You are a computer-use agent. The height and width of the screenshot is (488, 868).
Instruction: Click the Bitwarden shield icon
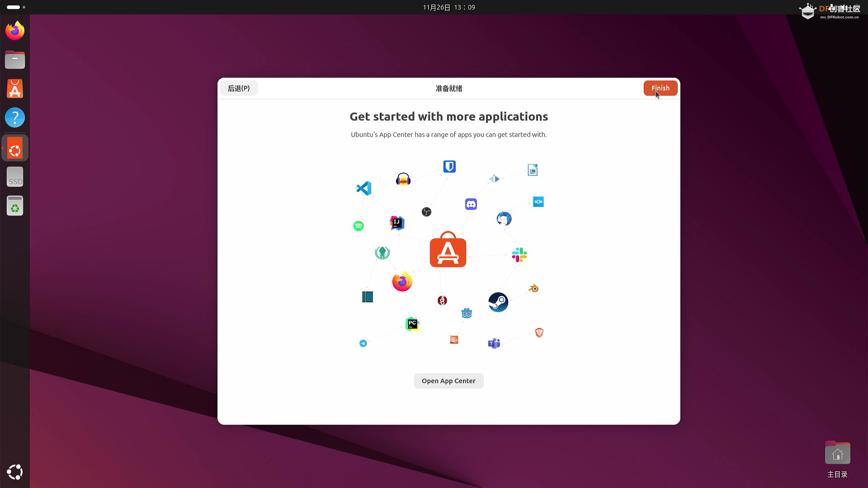click(449, 167)
